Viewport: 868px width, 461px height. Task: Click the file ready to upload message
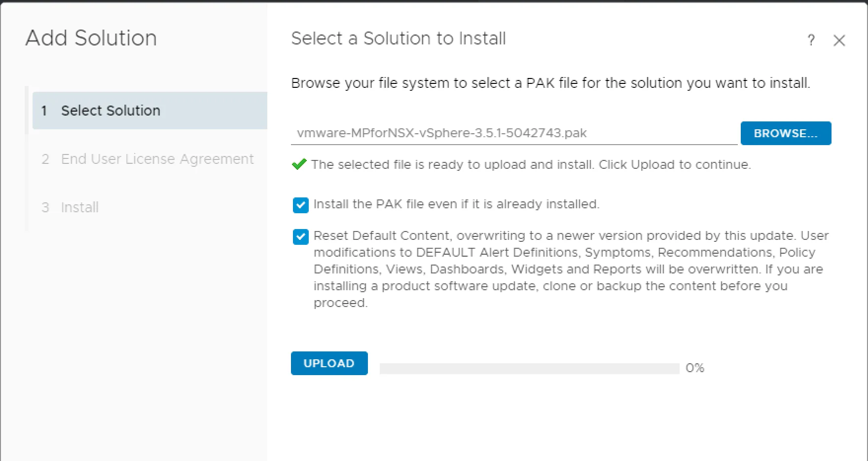pyautogui.click(x=531, y=164)
